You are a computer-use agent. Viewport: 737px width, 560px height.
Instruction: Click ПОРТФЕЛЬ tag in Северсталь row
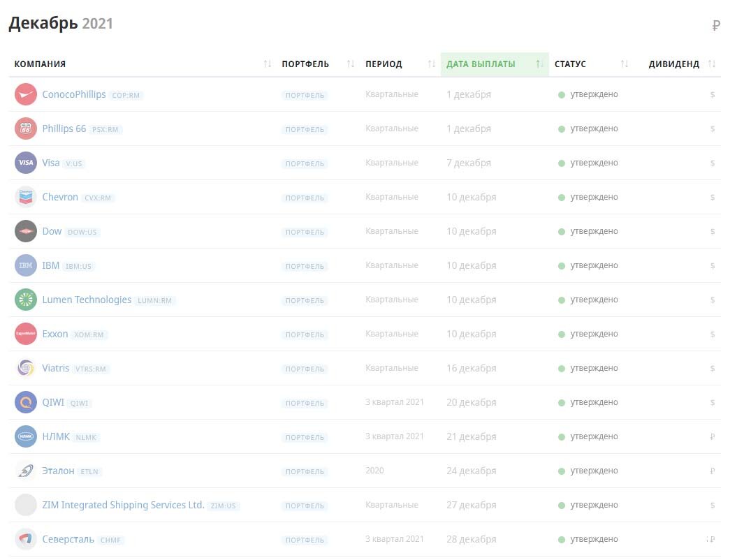point(305,540)
